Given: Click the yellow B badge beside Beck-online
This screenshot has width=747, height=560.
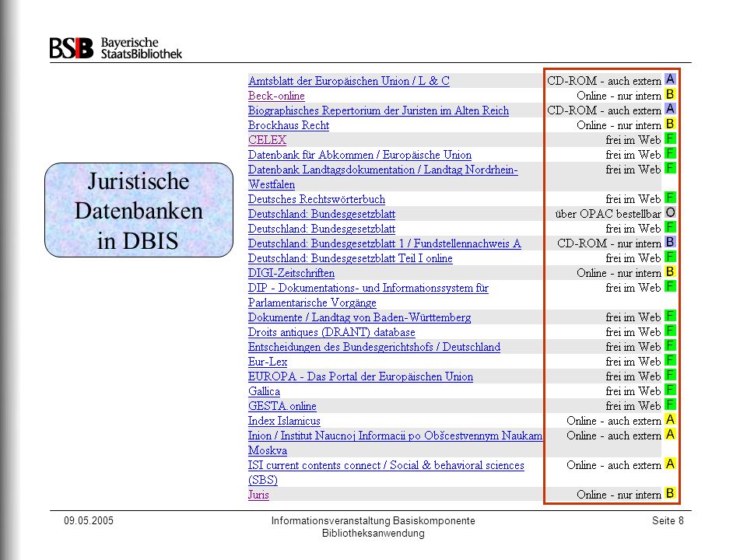Looking at the screenshot, I should (x=670, y=94).
